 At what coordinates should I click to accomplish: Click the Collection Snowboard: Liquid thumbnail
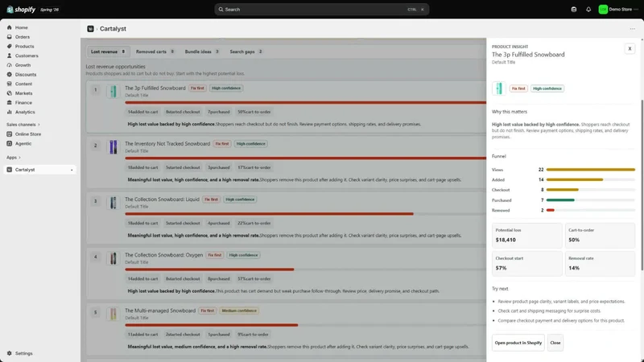click(113, 203)
